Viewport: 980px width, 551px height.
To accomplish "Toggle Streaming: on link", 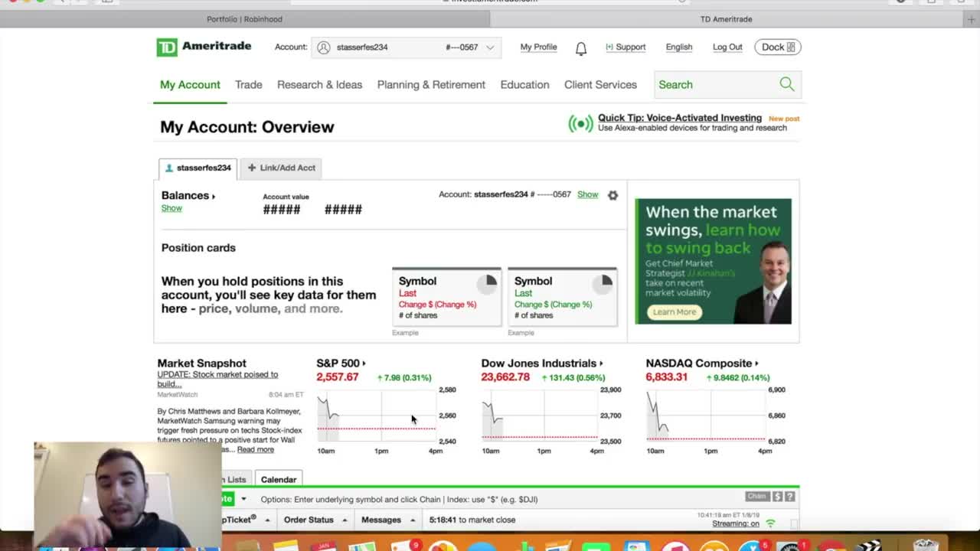I will (736, 523).
